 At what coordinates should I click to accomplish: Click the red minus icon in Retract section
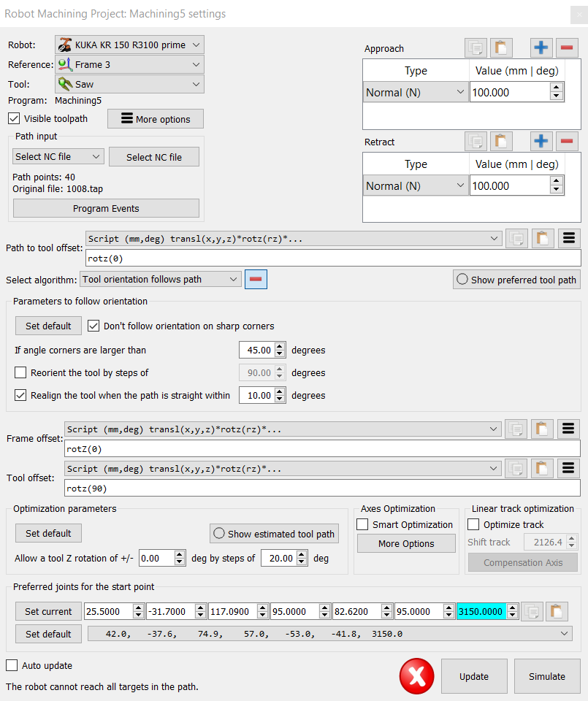[x=568, y=142]
